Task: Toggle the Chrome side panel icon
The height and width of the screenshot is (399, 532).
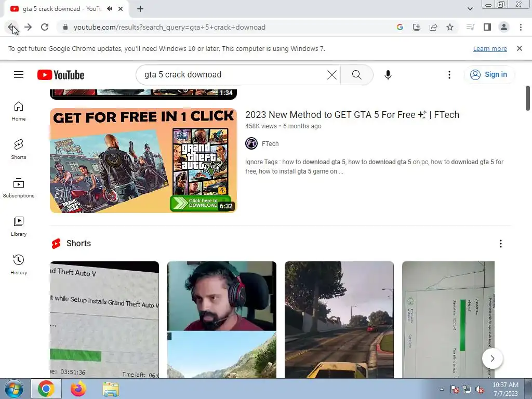Action: [x=487, y=27]
